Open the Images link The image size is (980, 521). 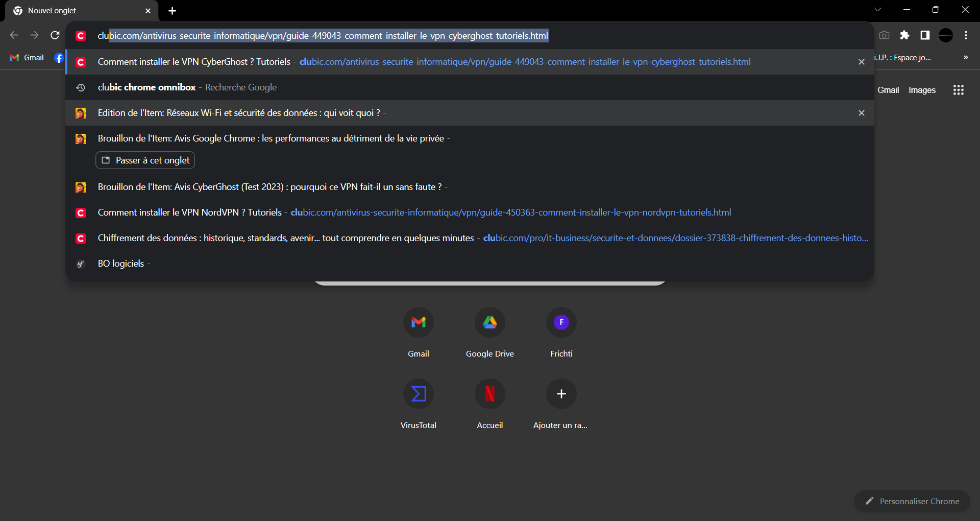pyautogui.click(x=922, y=90)
